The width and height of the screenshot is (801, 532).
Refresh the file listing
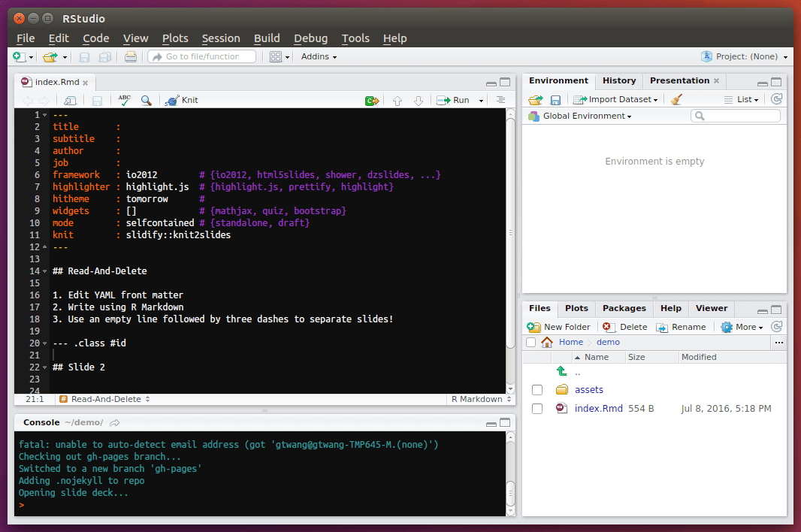[776, 326]
